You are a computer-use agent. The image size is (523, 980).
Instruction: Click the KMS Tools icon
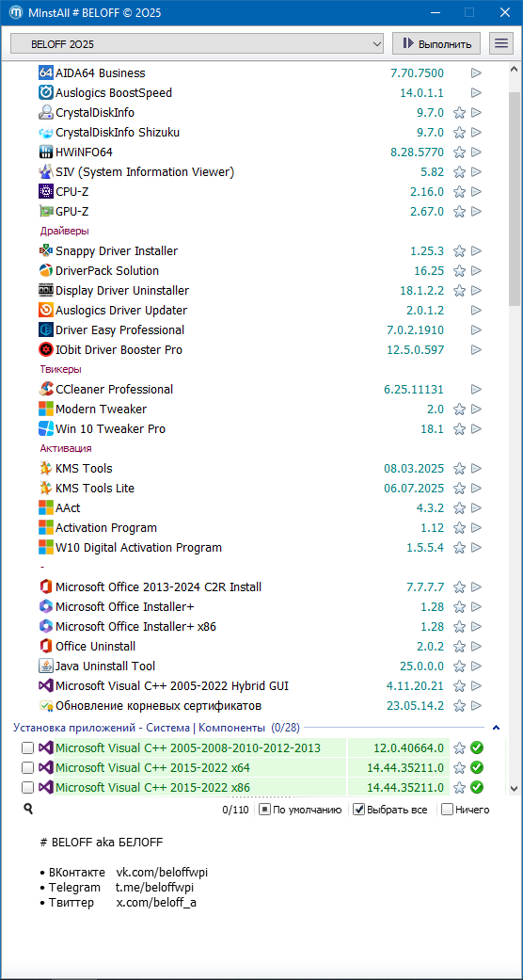point(45,468)
